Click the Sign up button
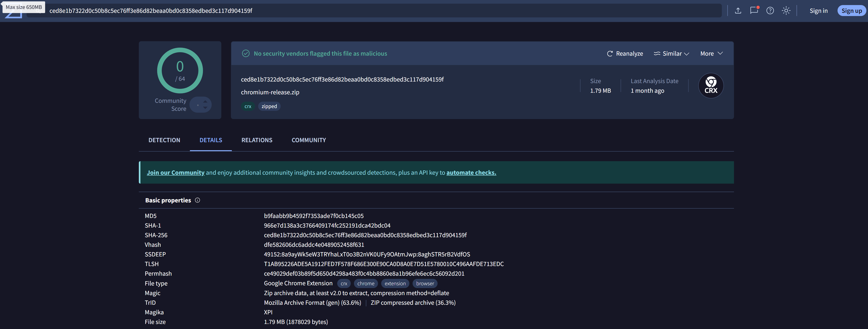Viewport: 868px width, 329px height. pos(852,11)
